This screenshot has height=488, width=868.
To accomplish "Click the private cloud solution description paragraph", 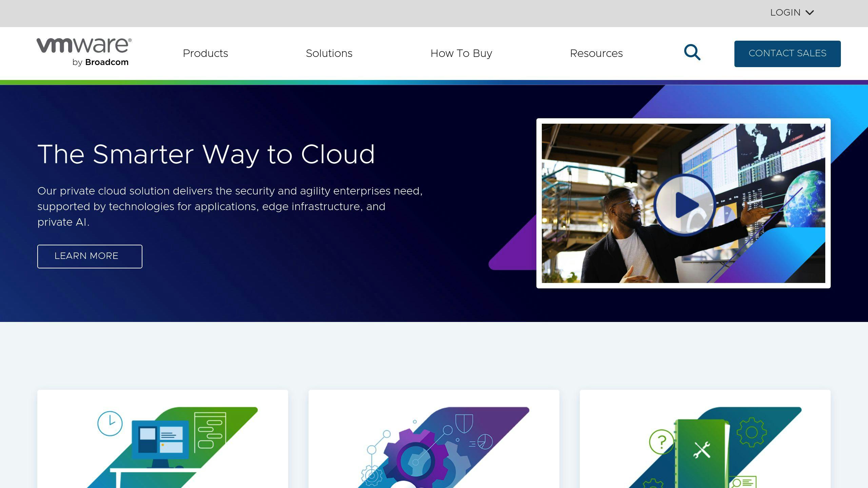I will [230, 206].
